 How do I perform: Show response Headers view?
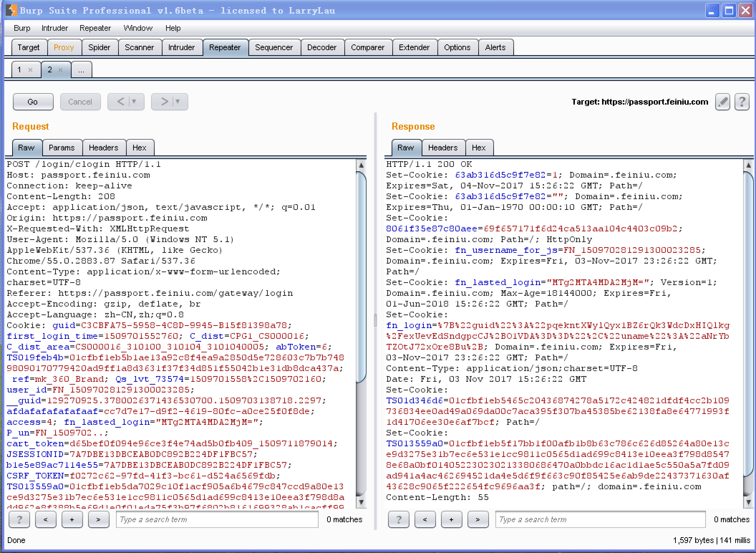[443, 148]
